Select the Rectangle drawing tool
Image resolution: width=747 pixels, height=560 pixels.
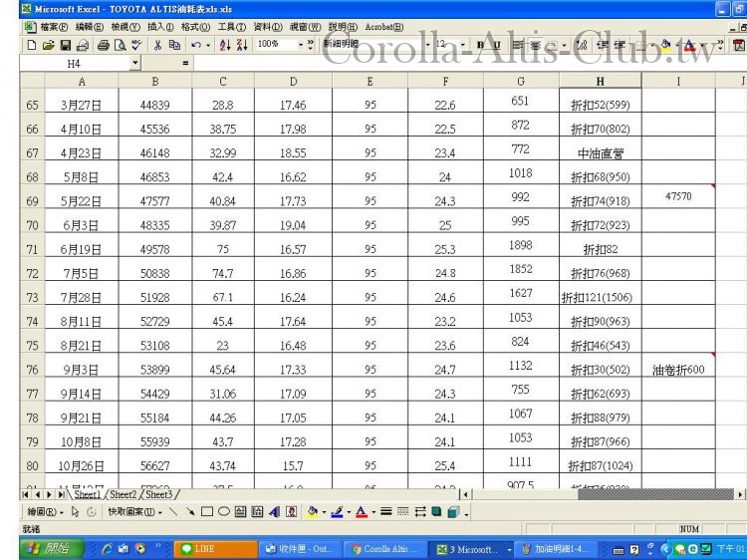click(x=207, y=512)
